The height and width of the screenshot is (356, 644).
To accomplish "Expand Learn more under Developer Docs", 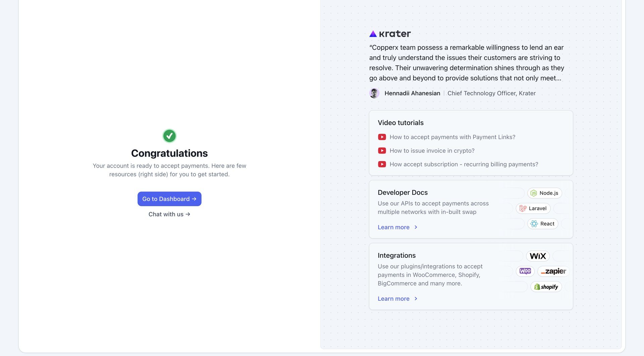I will pyautogui.click(x=393, y=227).
